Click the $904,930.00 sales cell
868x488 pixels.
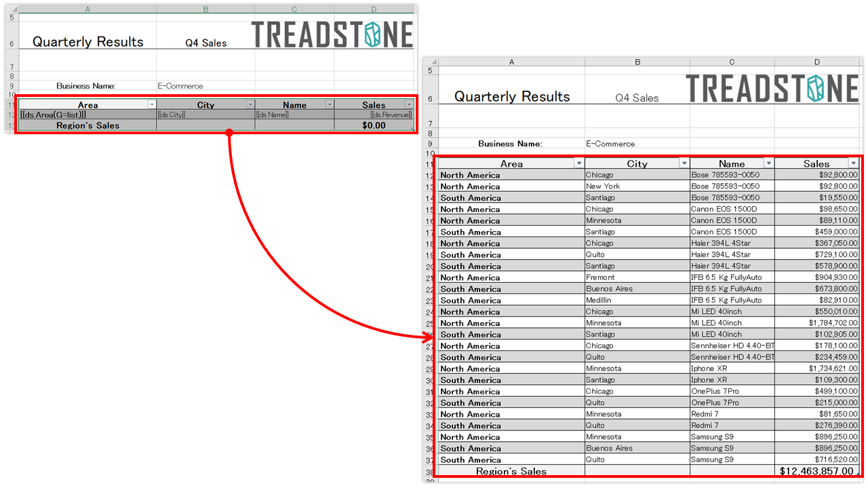(x=817, y=277)
